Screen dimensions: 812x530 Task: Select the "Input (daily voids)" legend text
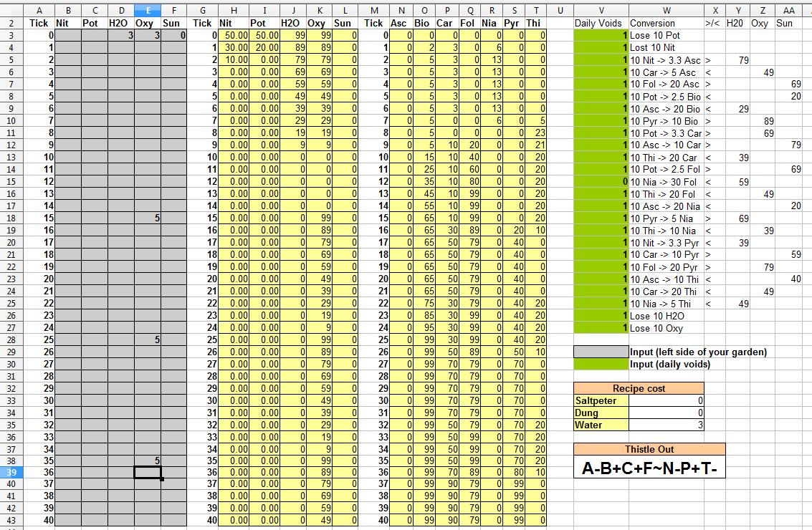coord(670,364)
